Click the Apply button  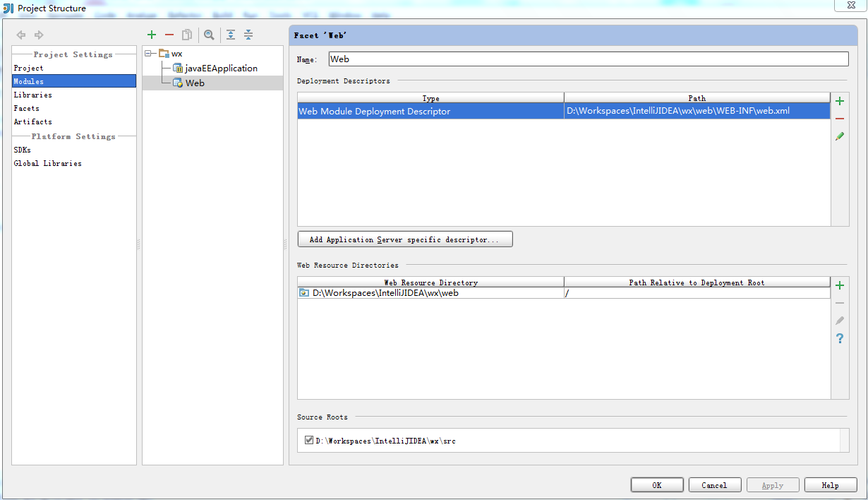pyautogui.click(x=773, y=485)
